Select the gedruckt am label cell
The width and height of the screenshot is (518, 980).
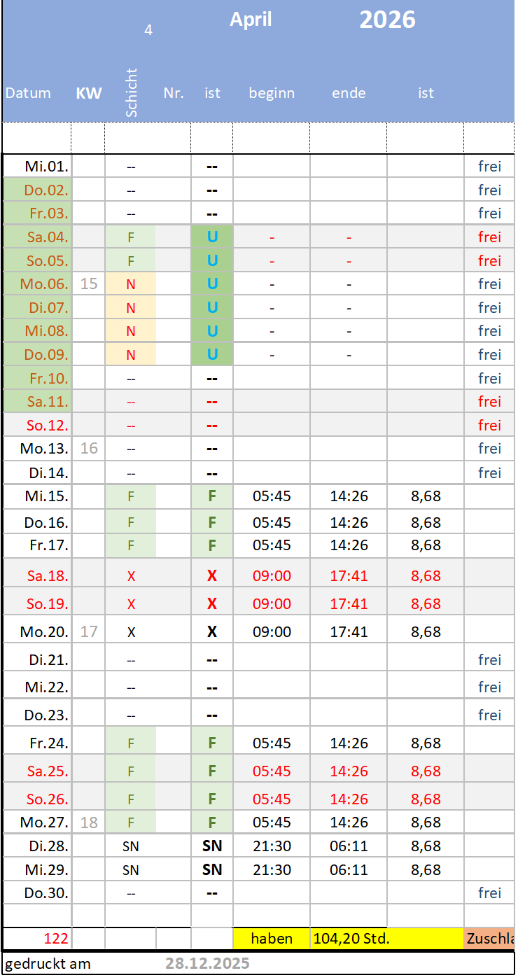[x=48, y=963]
